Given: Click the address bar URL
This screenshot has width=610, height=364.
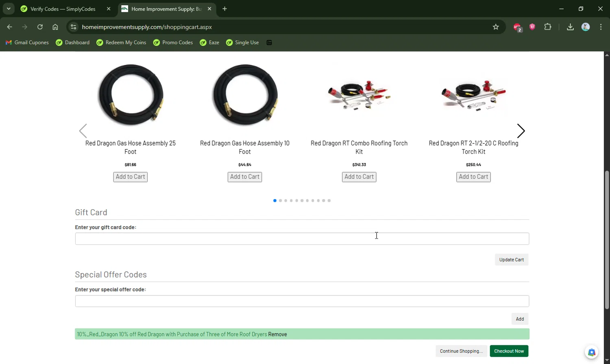Looking at the screenshot, I should (147, 27).
